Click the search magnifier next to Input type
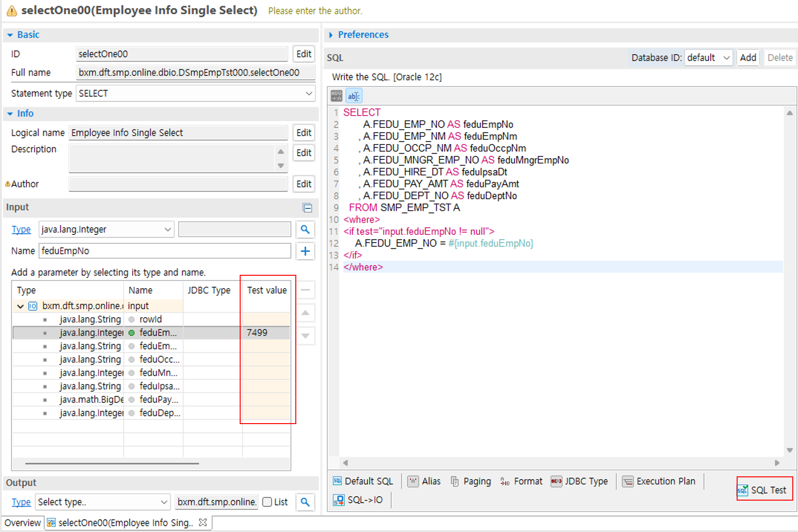 click(305, 229)
